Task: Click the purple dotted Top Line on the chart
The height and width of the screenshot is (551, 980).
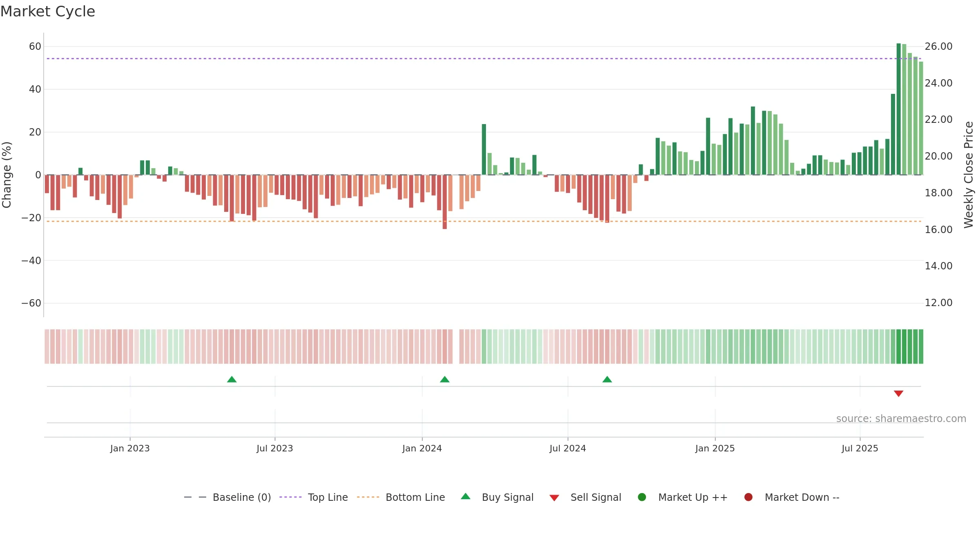Action: click(484, 58)
